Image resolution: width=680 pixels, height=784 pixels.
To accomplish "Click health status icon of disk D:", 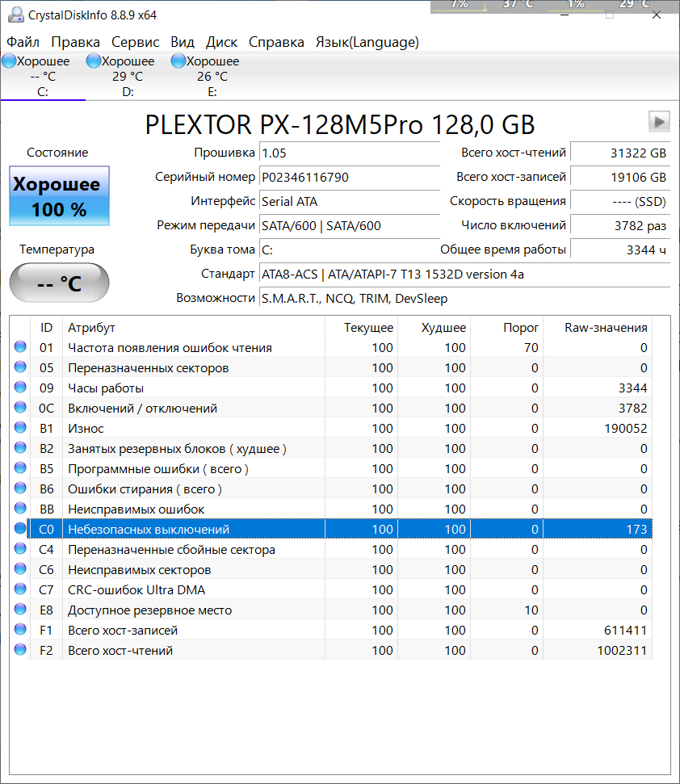I will (x=94, y=61).
